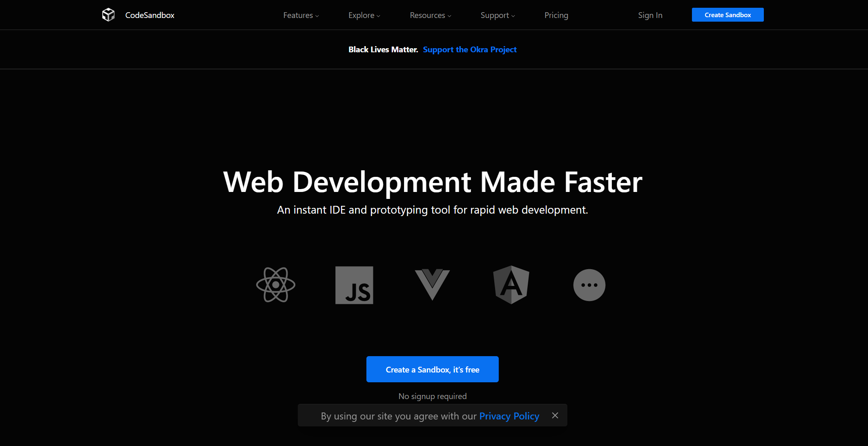The width and height of the screenshot is (868, 446).
Task: Select the Angular shield icon
Action: coord(511,285)
